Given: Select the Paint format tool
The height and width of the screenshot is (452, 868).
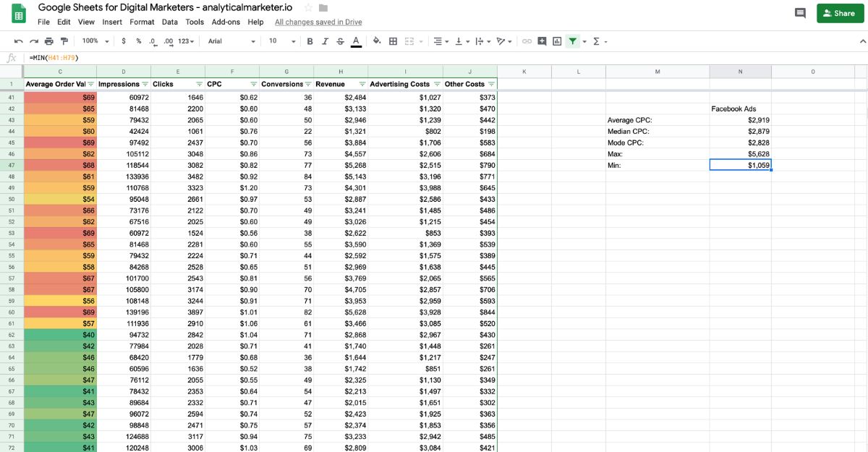Looking at the screenshot, I should coord(64,41).
